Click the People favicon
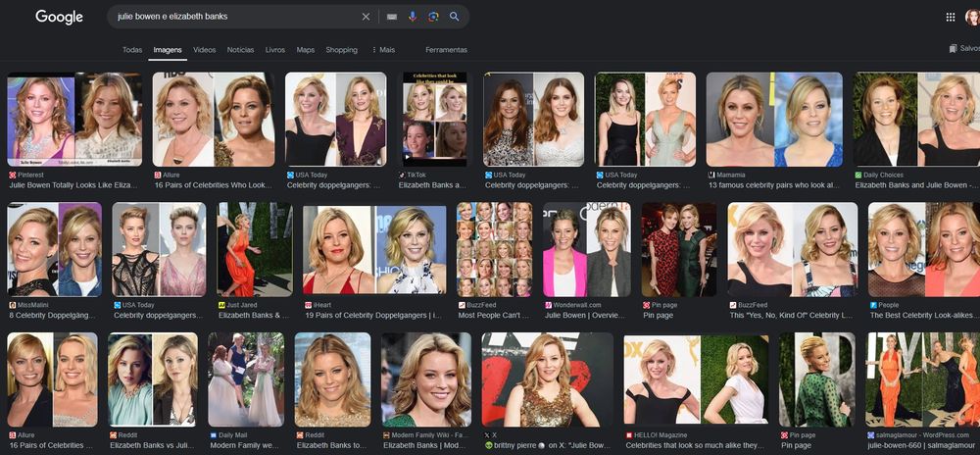This screenshot has height=455, width=980. (873, 305)
